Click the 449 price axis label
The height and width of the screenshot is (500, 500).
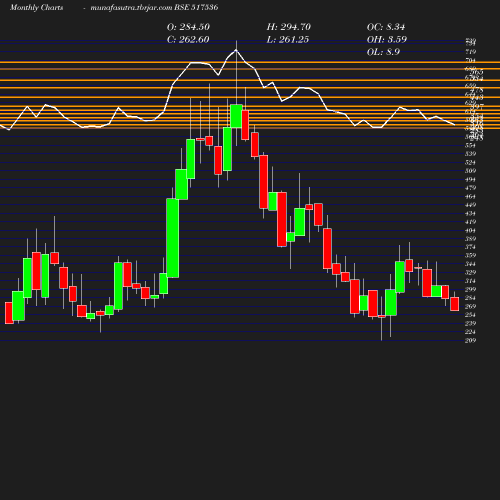pos(470,205)
